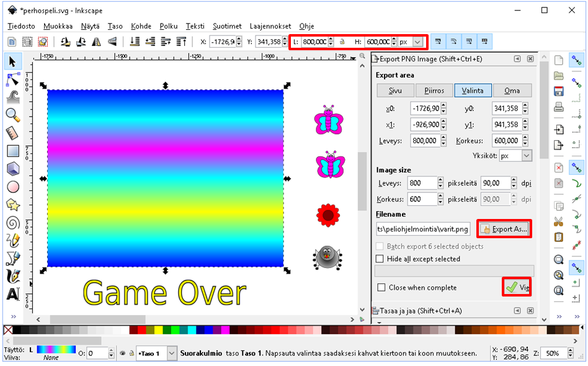Select the Node edit tool
The image size is (588, 366).
click(x=12, y=79)
